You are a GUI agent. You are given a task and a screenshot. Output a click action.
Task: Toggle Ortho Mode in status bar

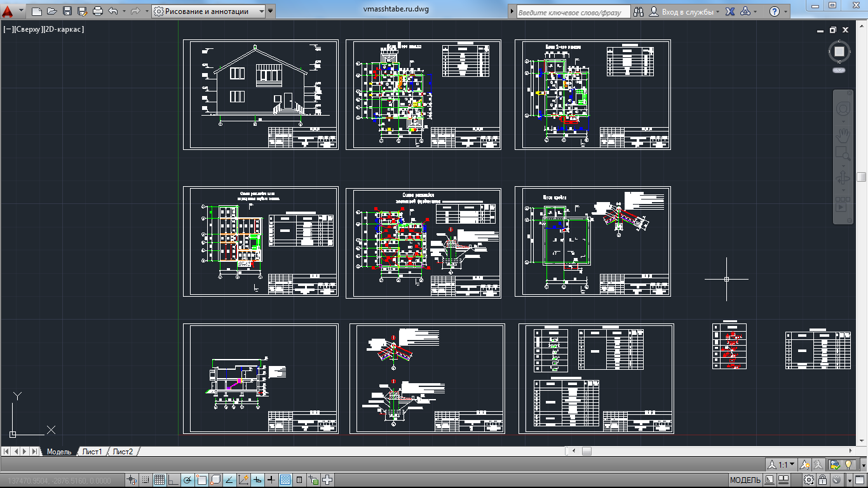pos(173,480)
